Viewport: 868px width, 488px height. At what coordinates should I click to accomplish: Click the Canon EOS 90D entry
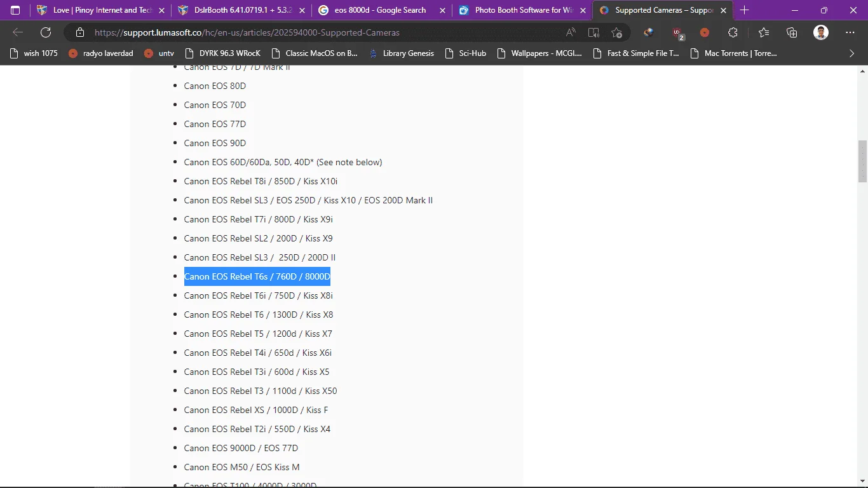(x=215, y=143)
